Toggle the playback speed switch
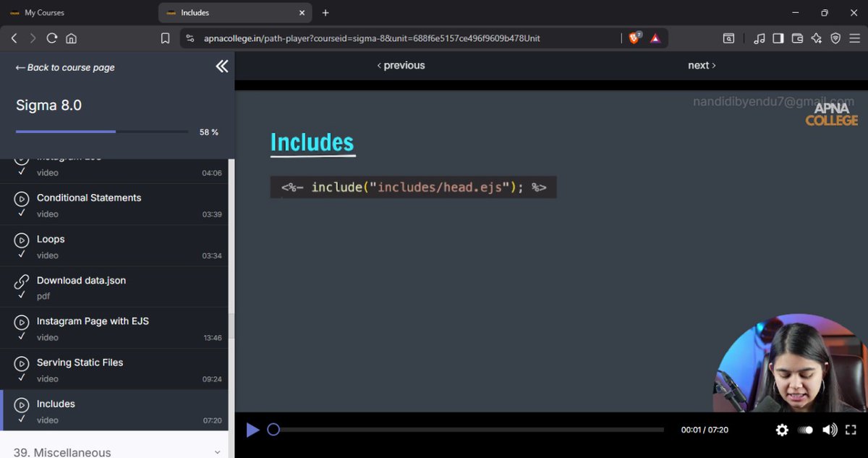The height and width of the screenshot is (458, 868). (805, 430)
